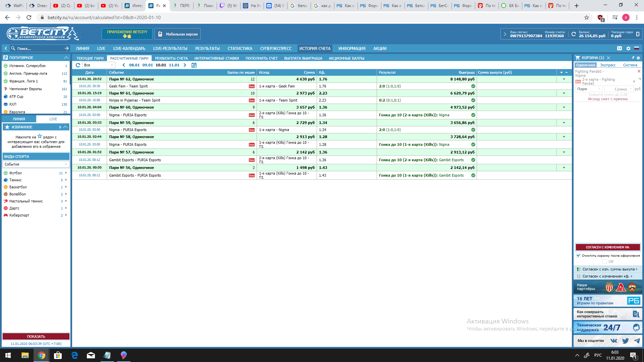Toggle LIVE view in left sidebar
The height and width of the screenshot is (362, 644).
[x=53, y=119]
